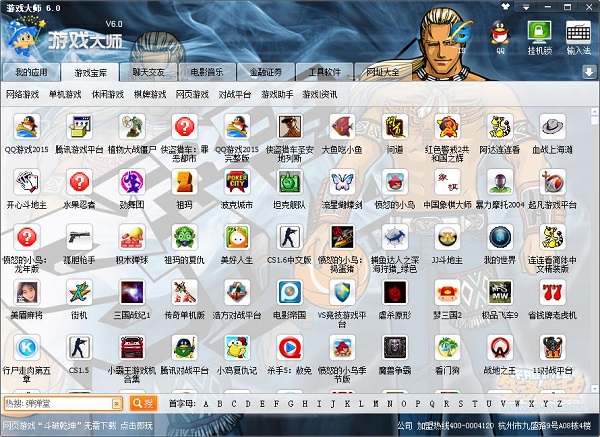Launch 浩方对战平台 icon

pos(237,292)
